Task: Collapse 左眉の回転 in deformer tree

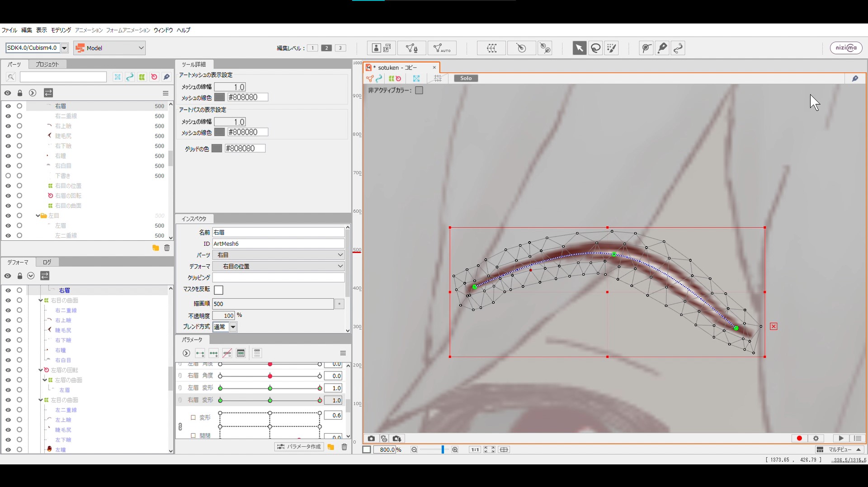Action: pyautogui.click(x=41, y=370)
